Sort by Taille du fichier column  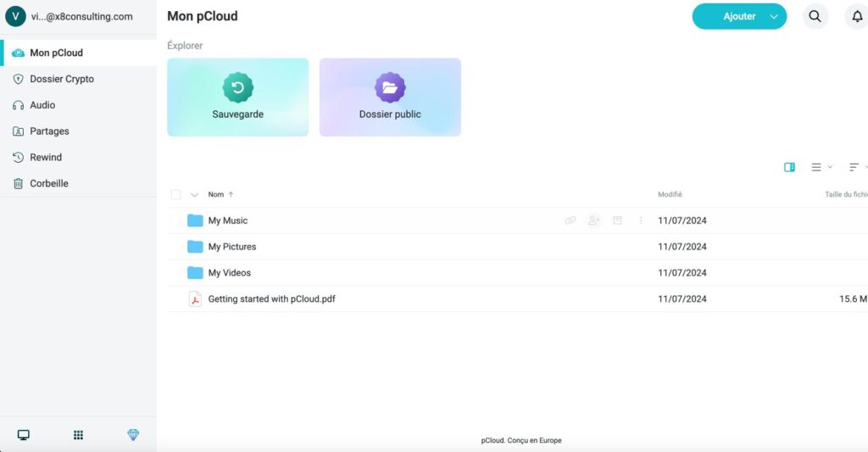click(846, 194)
